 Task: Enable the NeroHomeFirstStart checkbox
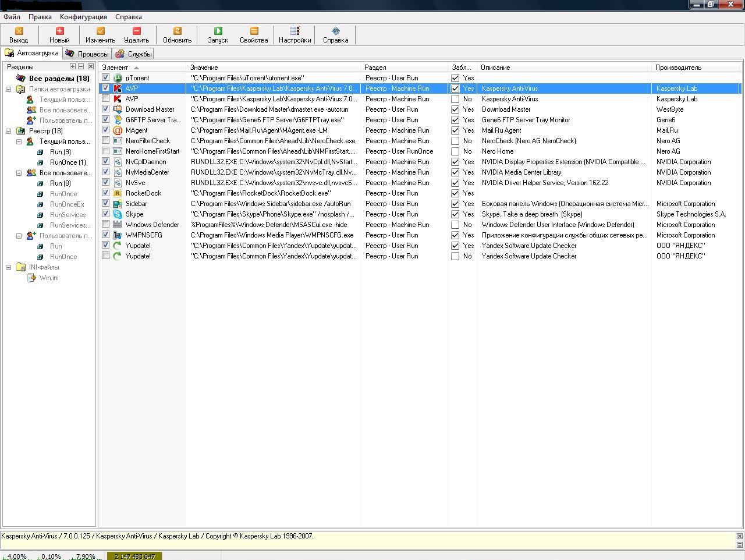105,151
